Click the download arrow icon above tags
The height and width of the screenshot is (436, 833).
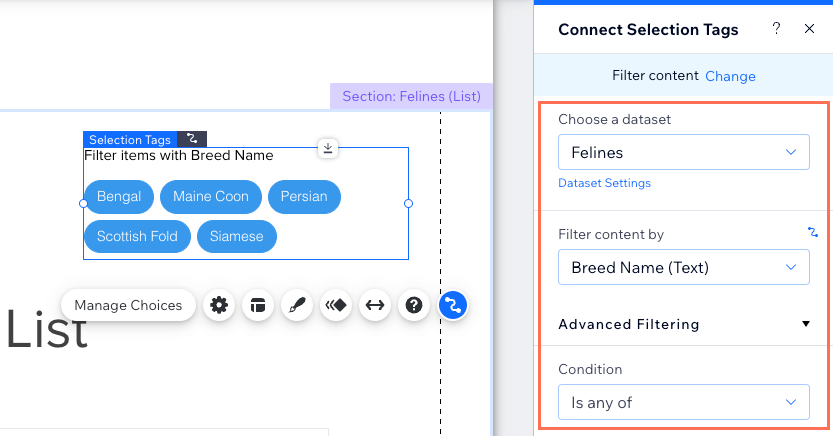tap(328, 148)
